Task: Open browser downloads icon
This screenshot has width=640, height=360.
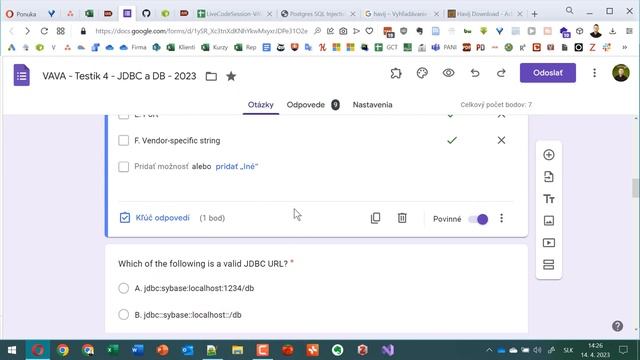Action: (x=612, y=31)
